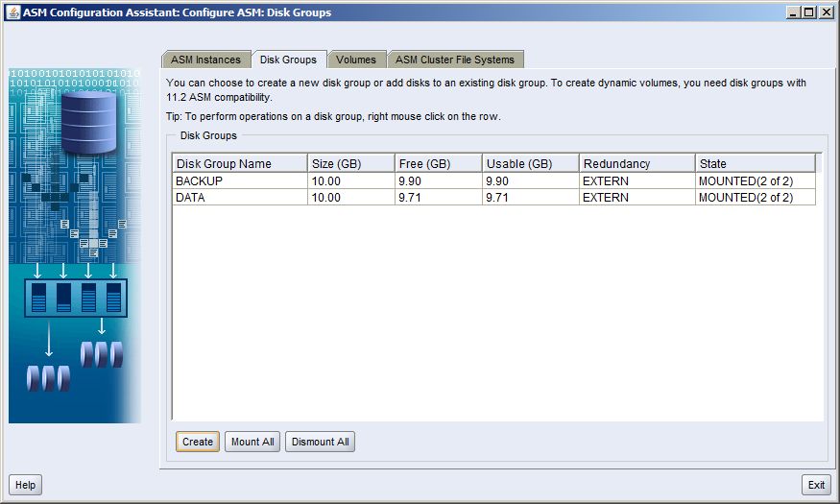Click the Java icon in title bar
This screenshot has width=840, height=504.
(x=12, y=12)
